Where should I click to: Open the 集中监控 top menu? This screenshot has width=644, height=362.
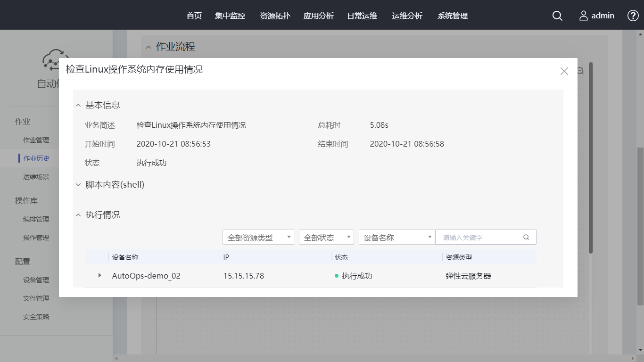[x=230, y=16]
